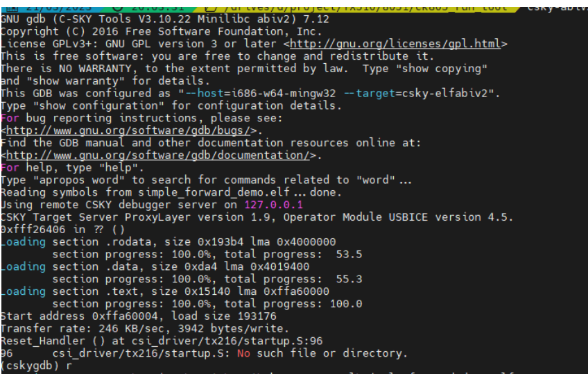Place cursor after the (cskygdb) r command
Viewport: 588px width, 374px height.
(73, 366)
